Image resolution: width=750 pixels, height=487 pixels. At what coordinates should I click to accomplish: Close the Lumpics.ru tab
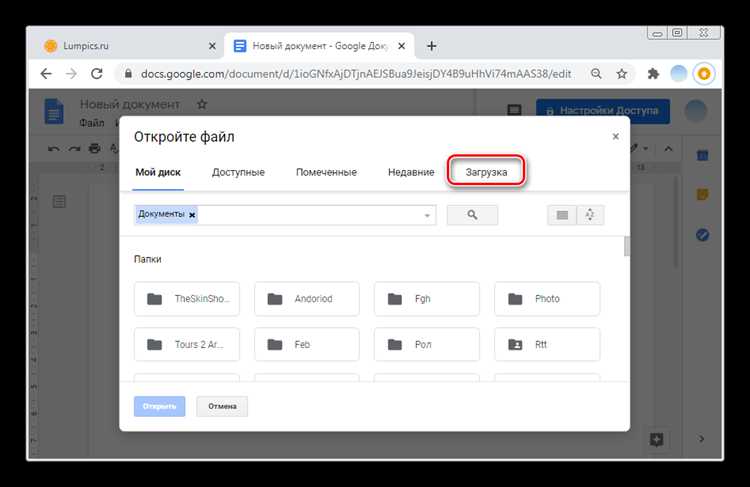coord(212,46)
